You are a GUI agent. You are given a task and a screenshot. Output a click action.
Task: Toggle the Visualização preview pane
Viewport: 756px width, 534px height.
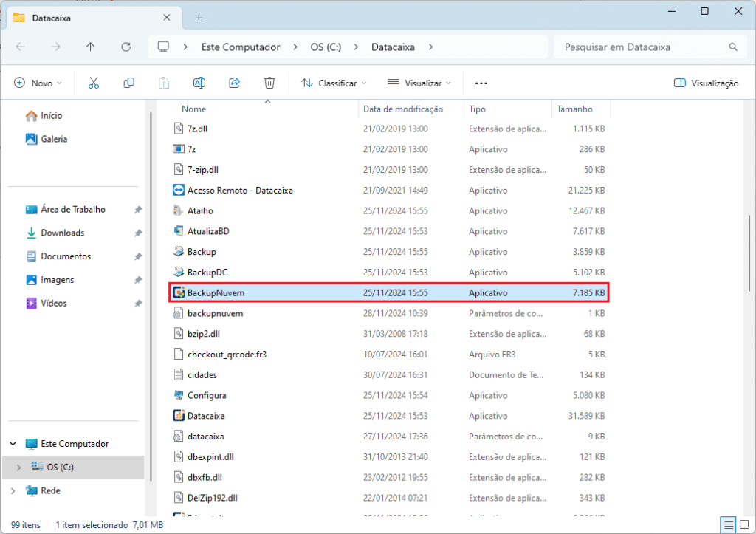coord(706,83)
